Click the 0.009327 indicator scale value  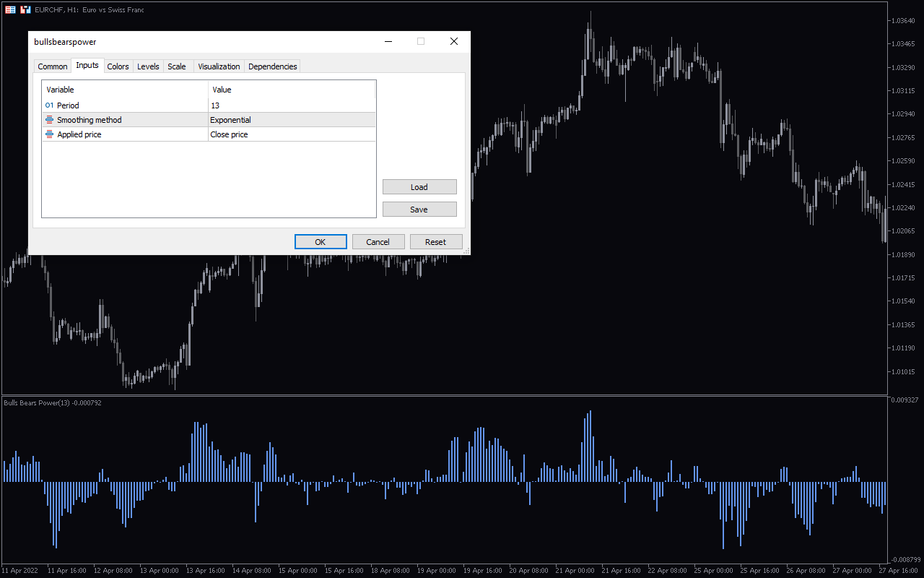pos(905,400)
